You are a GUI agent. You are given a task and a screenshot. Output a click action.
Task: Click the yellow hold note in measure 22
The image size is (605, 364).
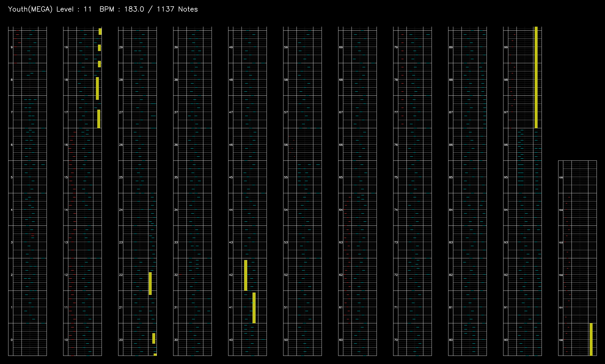coord(150,283)
